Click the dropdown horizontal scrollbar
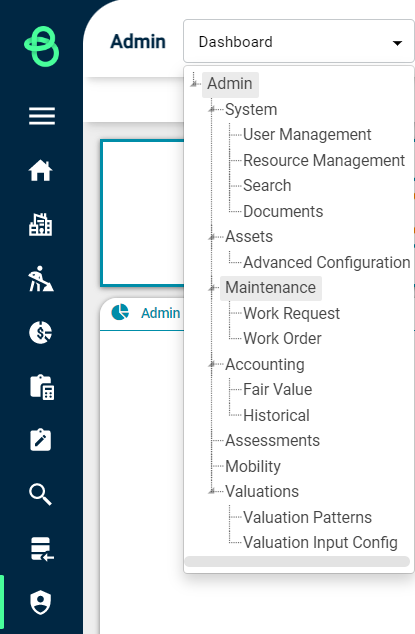The width and height of the screenshot is (415, 634). coord(297,561)
